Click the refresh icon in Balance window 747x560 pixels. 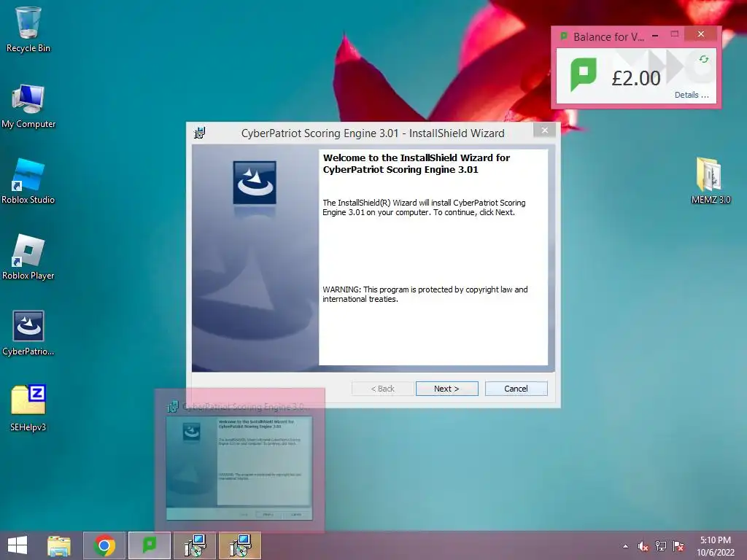pyautogui.click(x=704, y=59)
